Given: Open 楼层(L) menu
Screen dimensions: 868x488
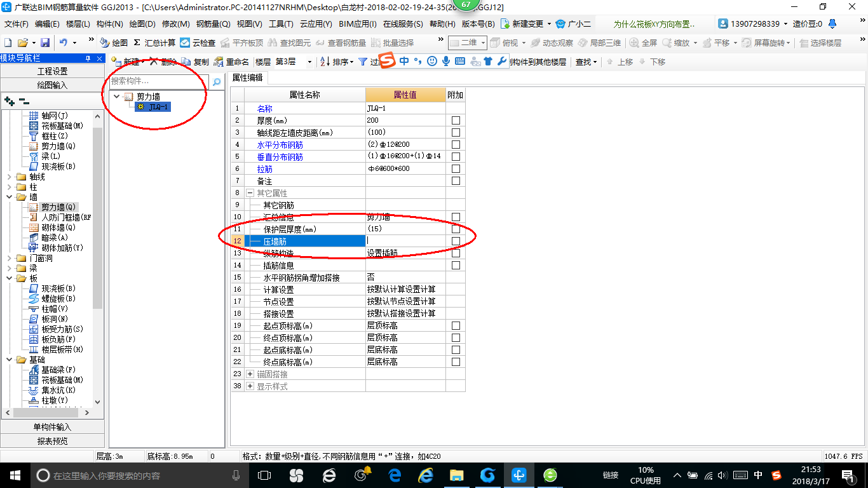Looking at the screenshot, I should click(x=78, y=24).
